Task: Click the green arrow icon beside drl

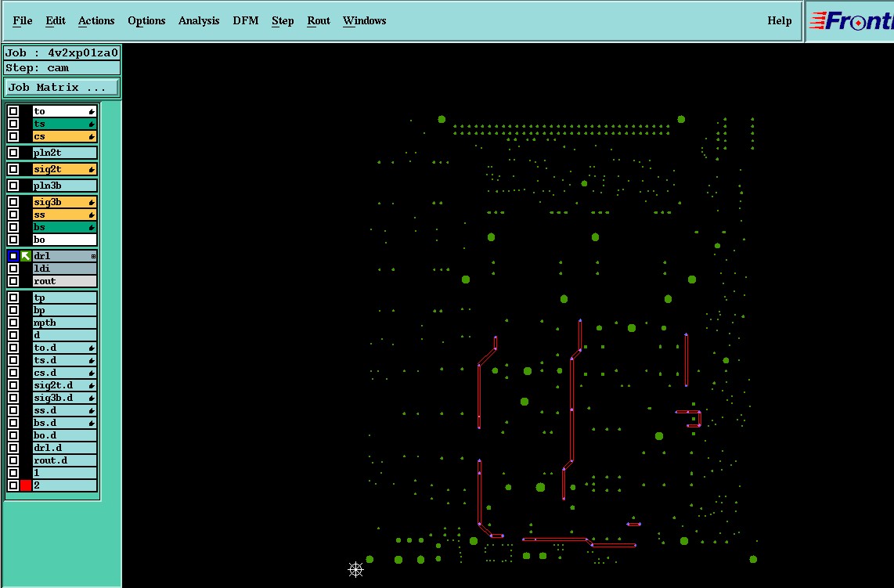Action: click(x=26, y=256)
